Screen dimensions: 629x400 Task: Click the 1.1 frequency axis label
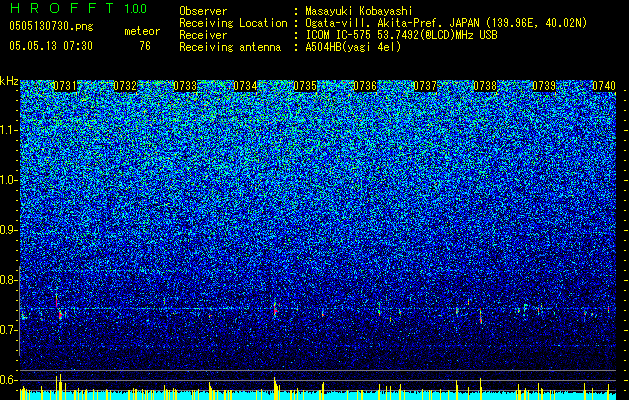[9, 130]
